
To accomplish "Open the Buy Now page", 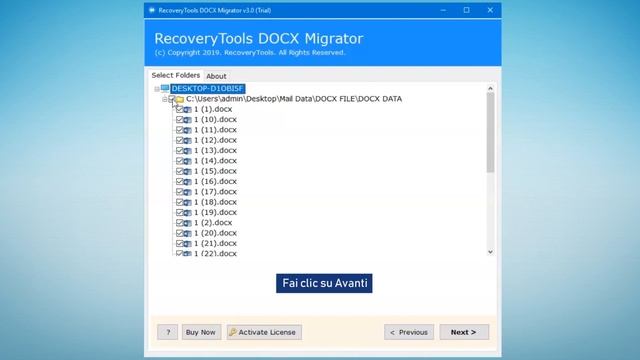I will coord(201,332).
